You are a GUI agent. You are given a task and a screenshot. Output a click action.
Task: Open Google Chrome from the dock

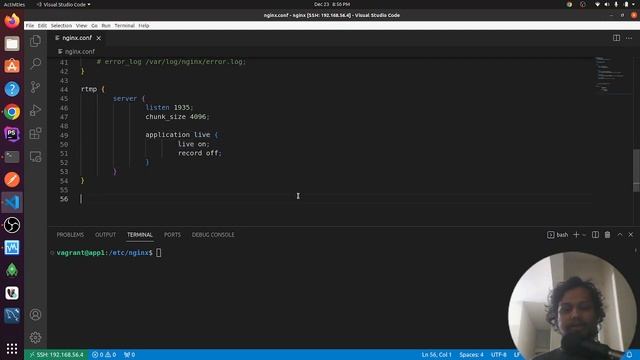tap(12, 111)
